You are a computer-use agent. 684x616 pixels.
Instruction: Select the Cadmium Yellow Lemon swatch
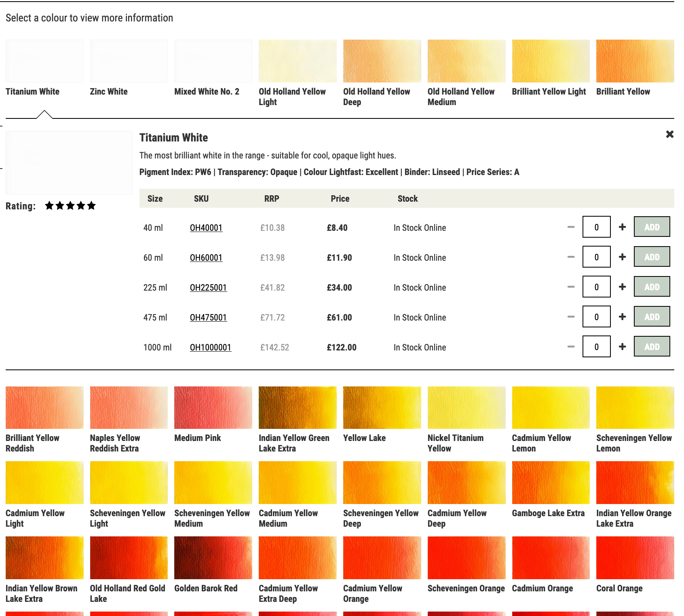point(551,407)
